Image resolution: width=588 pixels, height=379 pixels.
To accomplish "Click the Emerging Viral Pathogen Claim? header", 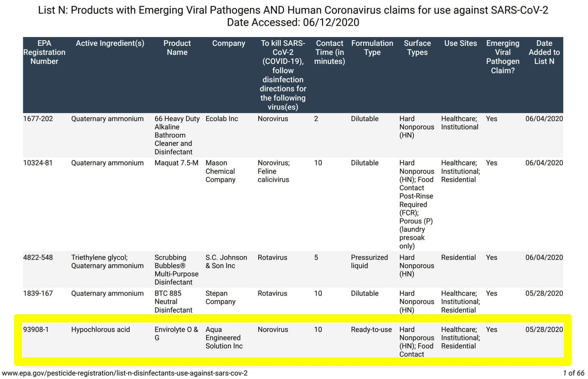I will click(503, 57).
